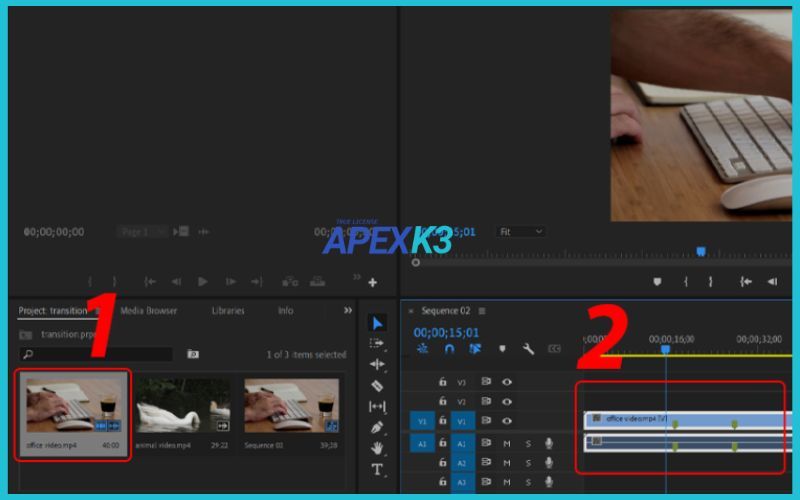Image resolution: width=800 pixels, height=500 pixels.
Task: Select the Pen tool
Action: (x=377, y=428)
